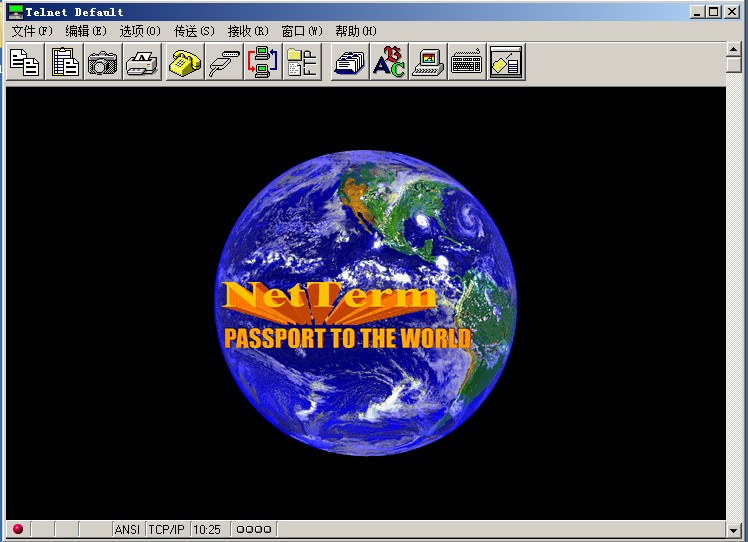Viewport: 748px width, 542px height.
Task: Click the copy toolbar icon
Action: tap(25, 62)
